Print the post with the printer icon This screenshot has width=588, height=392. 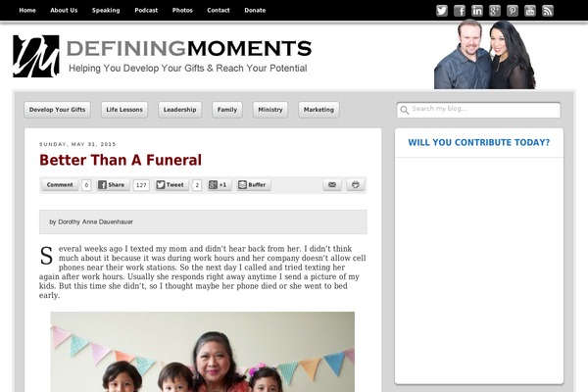pos(355,184)
